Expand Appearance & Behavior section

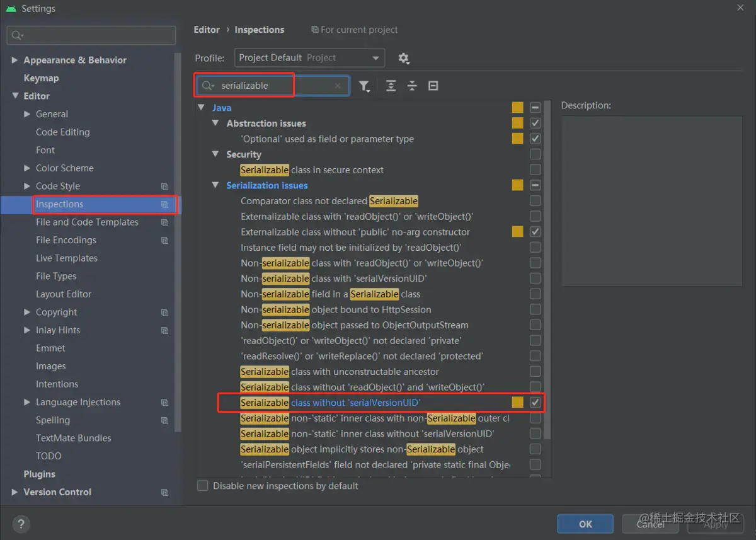coord(14,60)
